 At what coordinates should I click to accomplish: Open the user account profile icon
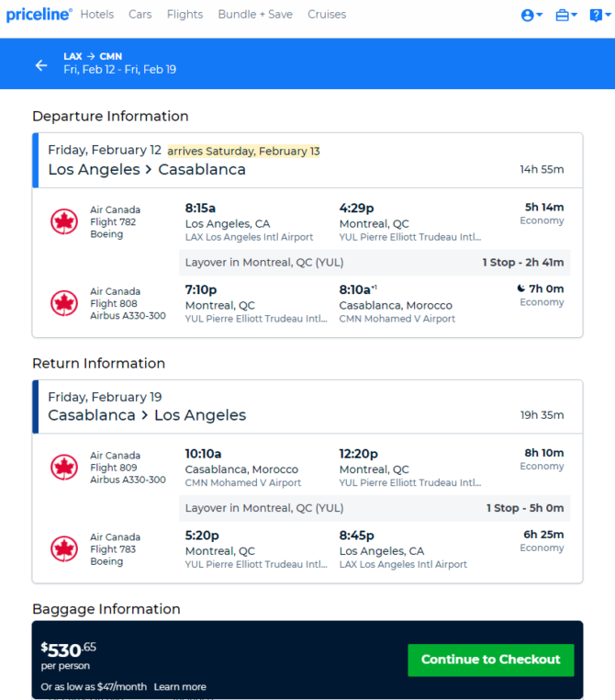coord(527,16)
